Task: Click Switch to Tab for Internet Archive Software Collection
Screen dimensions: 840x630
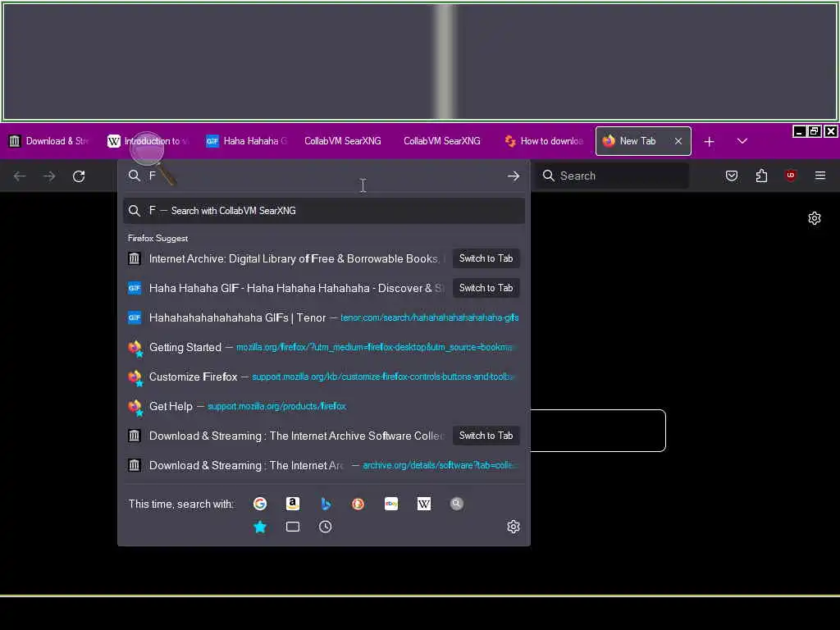Action: pyautogui.click(x=486, y=436)
